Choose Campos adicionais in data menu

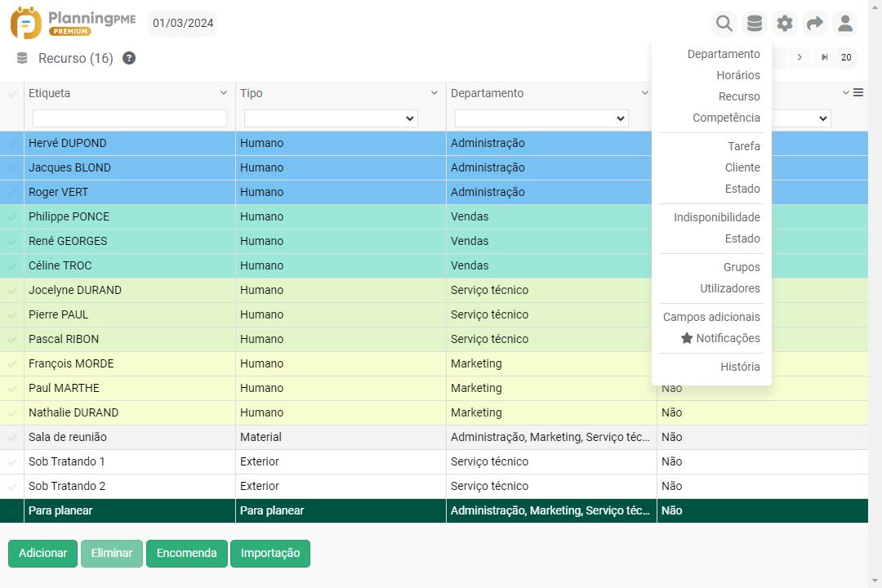tap(711, 317)
